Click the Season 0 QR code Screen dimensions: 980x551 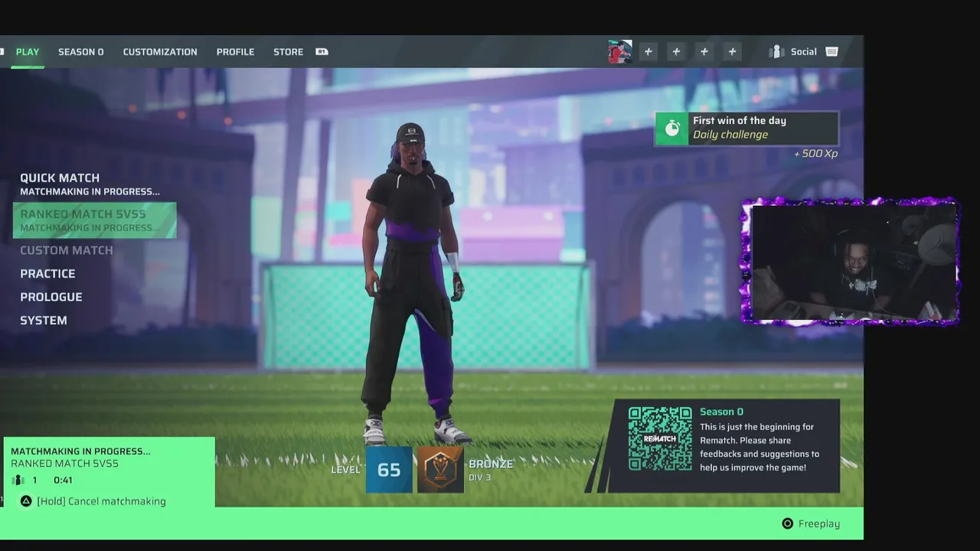click(660, 439)
